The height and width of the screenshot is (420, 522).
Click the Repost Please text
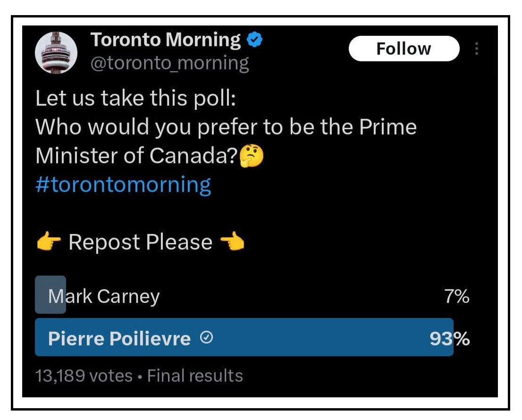tap(140, 243)
